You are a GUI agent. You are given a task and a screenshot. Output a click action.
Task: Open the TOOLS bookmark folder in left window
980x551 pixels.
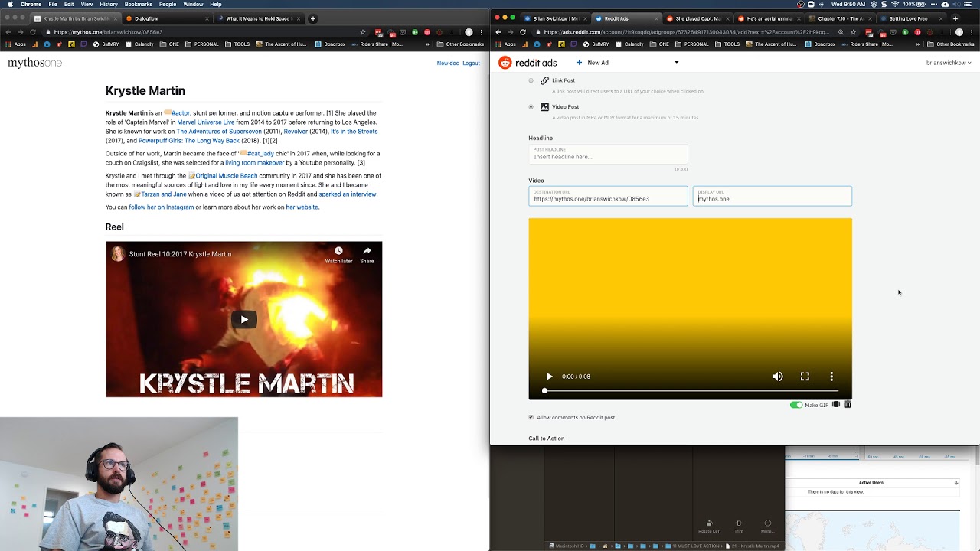pyautogui.click(x=237, y=44)
